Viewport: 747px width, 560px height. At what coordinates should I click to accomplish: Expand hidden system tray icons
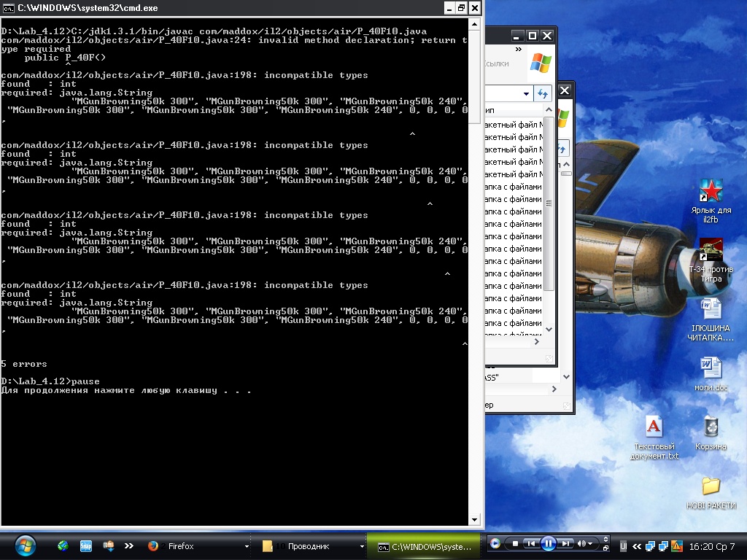coord(636,546)
